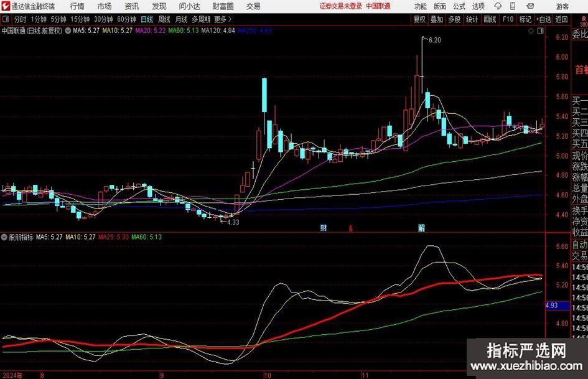588x379 pixels.
Task: Click the 返回 toolbar button
Action: pos(562,19)
